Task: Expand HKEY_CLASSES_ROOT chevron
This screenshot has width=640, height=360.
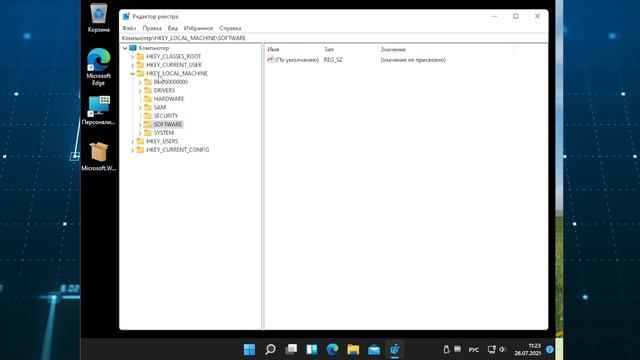Action: [132, 57]
